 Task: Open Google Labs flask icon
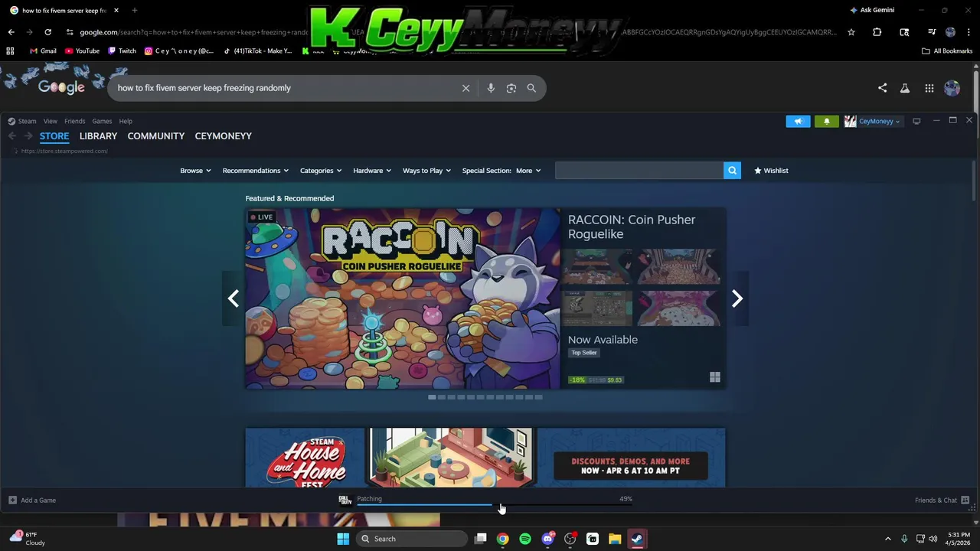(905, 88)
